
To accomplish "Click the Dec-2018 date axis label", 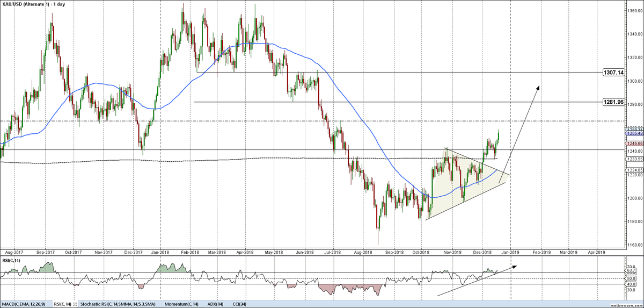I will [483, 252].
